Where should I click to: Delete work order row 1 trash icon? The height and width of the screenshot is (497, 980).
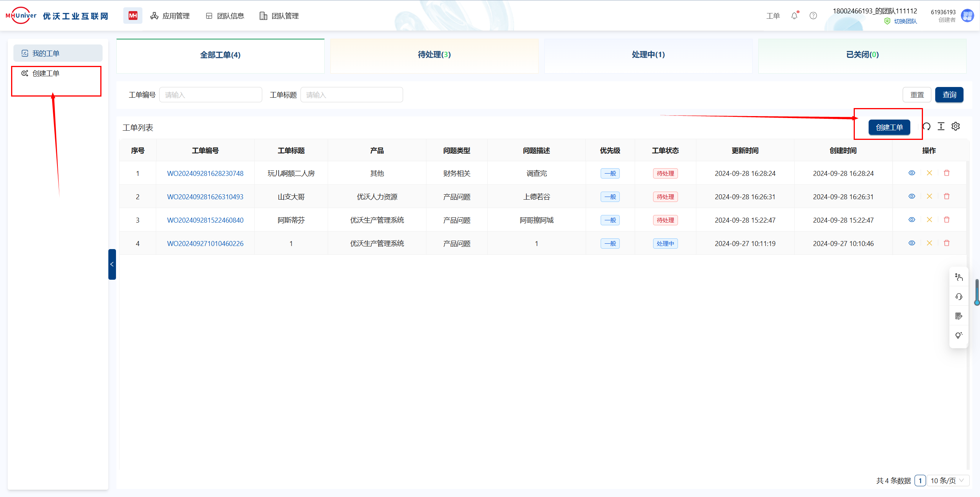[947, 173]
